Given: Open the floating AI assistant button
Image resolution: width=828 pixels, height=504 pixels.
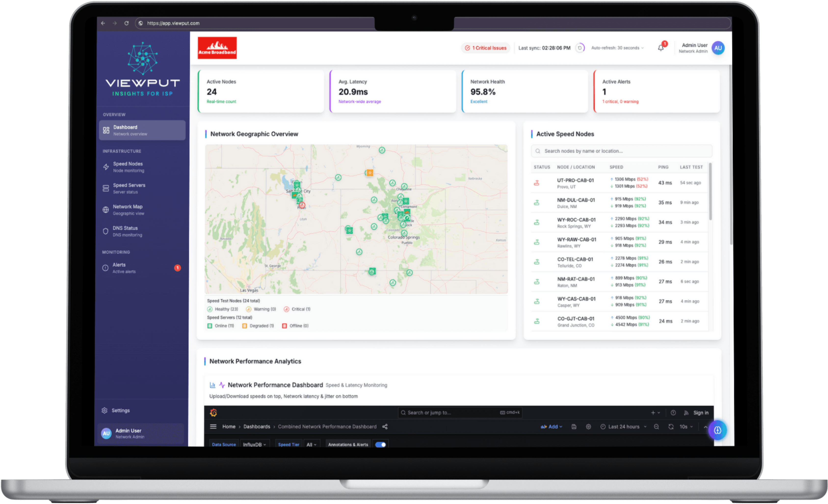Looking at the screenshot, I should (717, 430).
